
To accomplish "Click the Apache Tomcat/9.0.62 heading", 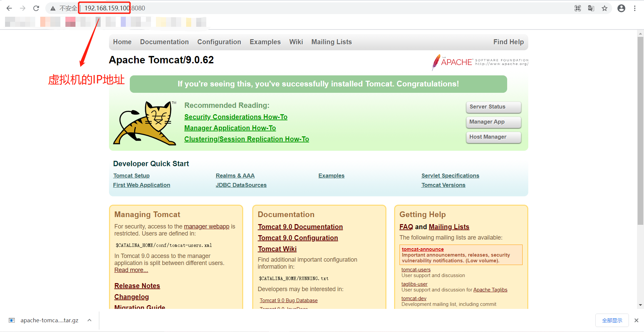I will point(161,60).
